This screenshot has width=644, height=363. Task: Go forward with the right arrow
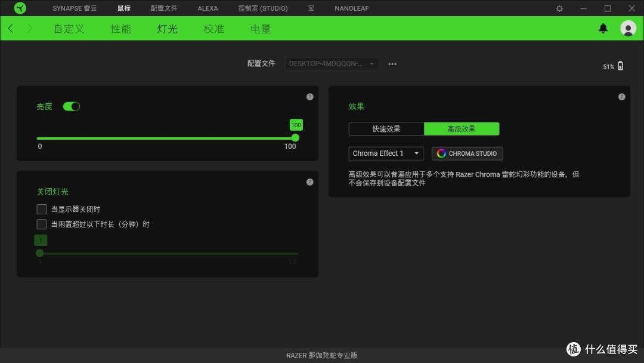[x=30, y=29]
